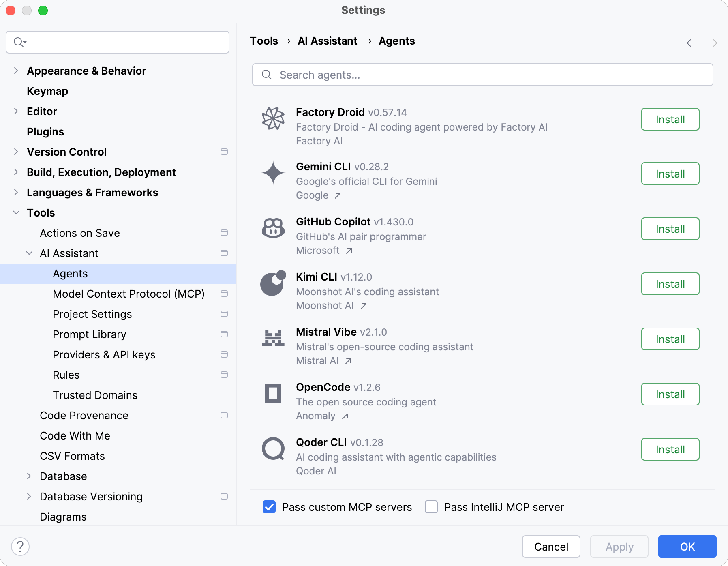Click the OpenCode square icon
Image resolution: width=728 pixels, height=566 pixels.
[273, 394]
